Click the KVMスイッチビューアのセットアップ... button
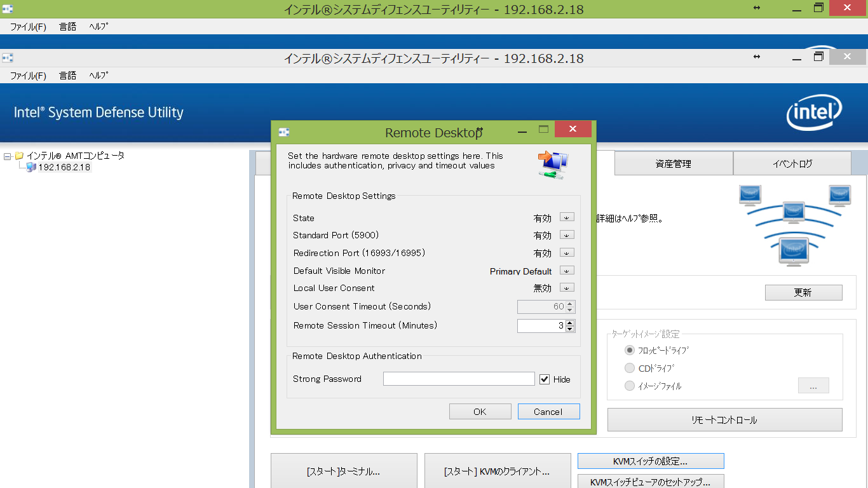This screenshot has height=488, width=868. (651, 482)
